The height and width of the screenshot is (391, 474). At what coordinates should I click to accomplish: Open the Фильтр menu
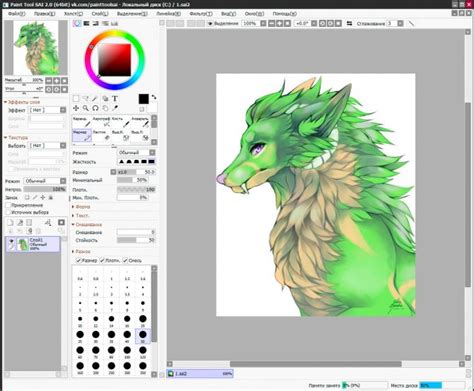tap(201, 14)
